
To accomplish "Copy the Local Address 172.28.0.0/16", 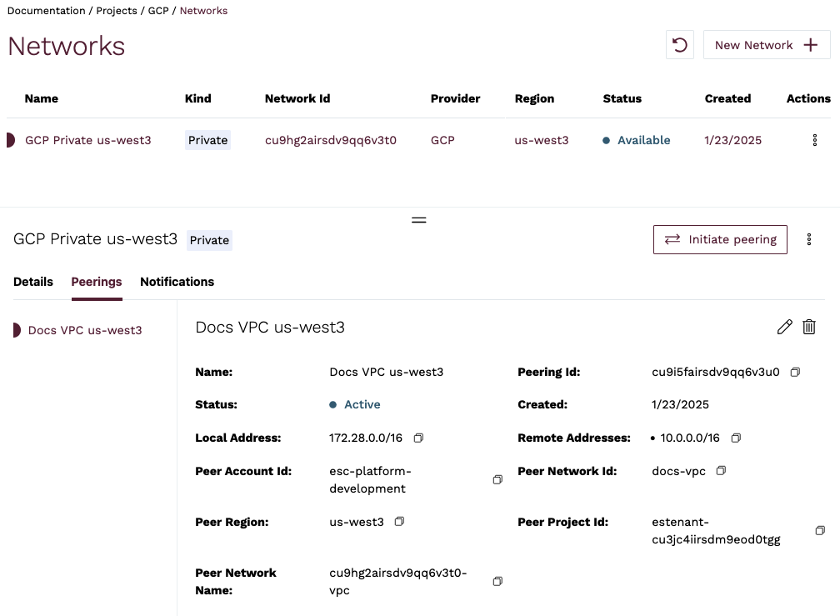I will (419, 438).
